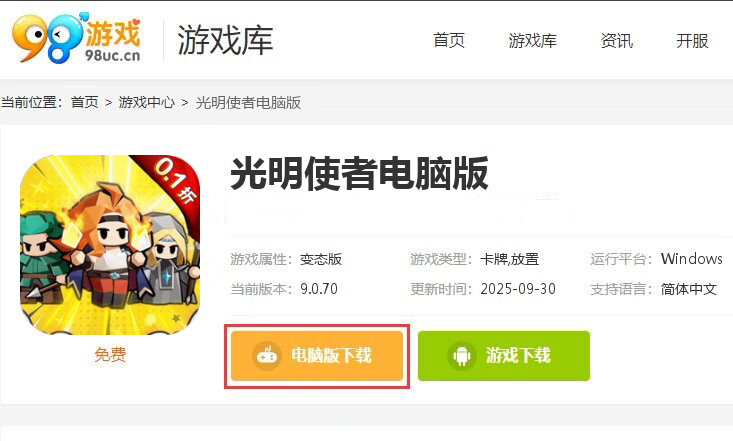This screenshot has height=441, width=733.
Task: Select the 开服 navigation item
Action: coord(692,41)
